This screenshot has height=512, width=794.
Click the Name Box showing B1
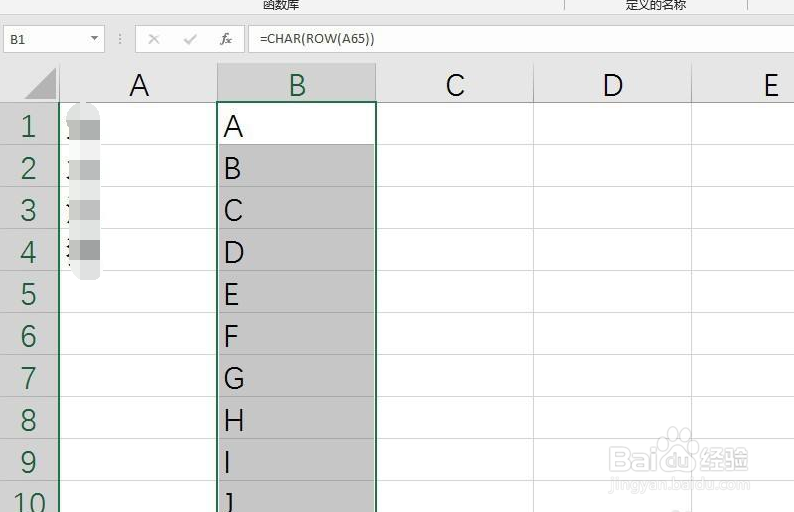pos(54,39)
